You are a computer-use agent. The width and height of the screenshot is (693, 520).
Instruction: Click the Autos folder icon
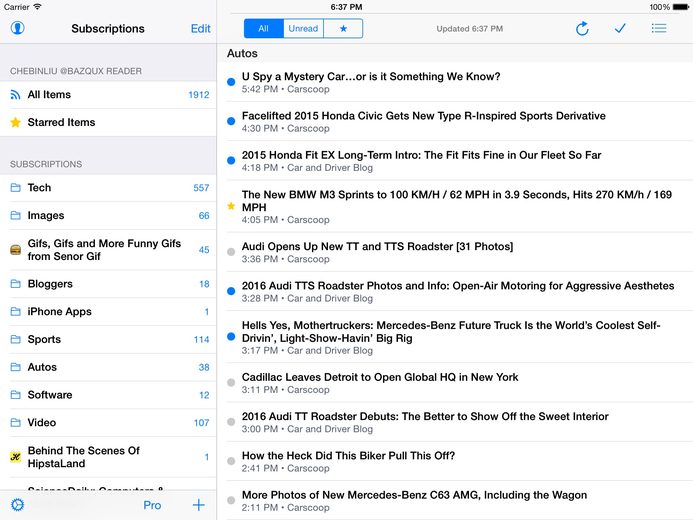pyautogui.click(x=15, y=367)
